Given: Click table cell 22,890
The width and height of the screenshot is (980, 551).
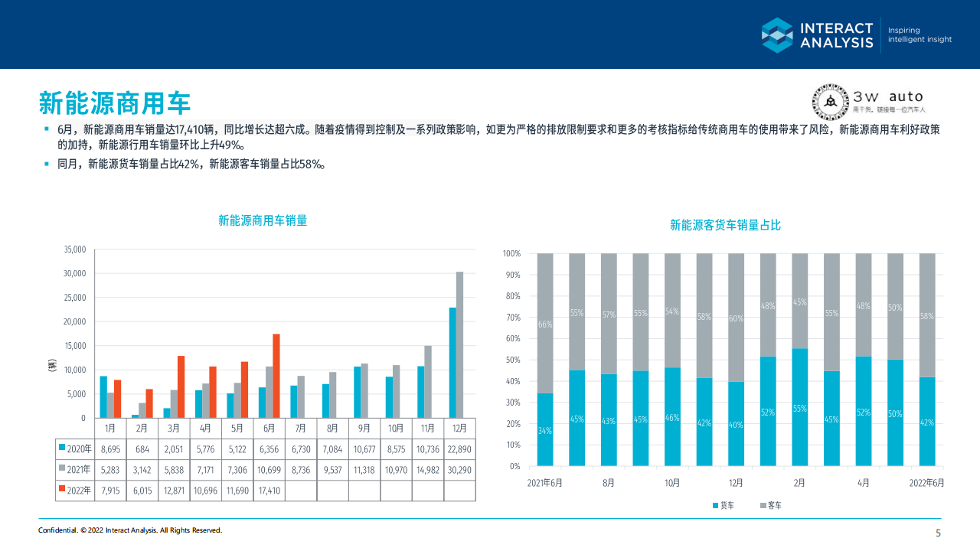Looking at the screenshot, I should (459, 448).
